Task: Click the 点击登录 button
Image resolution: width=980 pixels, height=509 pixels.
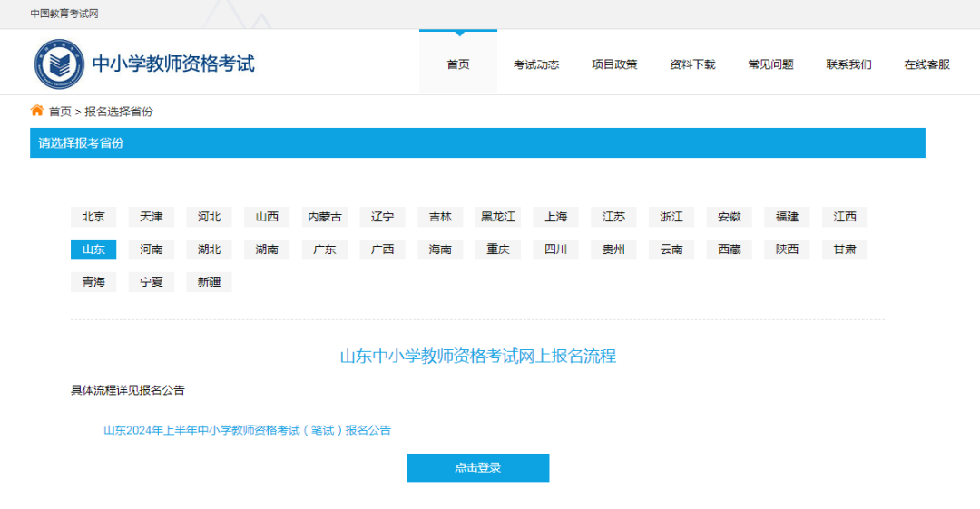Action: point(477,467)
